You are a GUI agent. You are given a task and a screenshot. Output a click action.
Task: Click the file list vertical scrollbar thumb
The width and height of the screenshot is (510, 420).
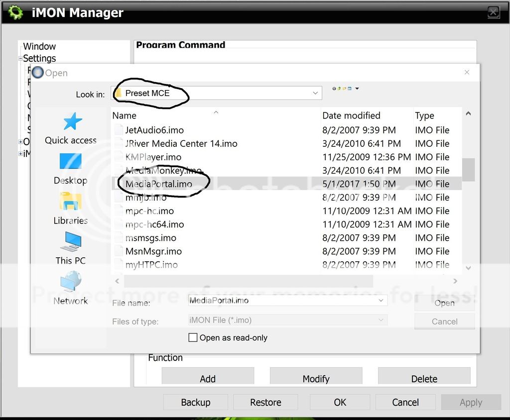(468, 170)
